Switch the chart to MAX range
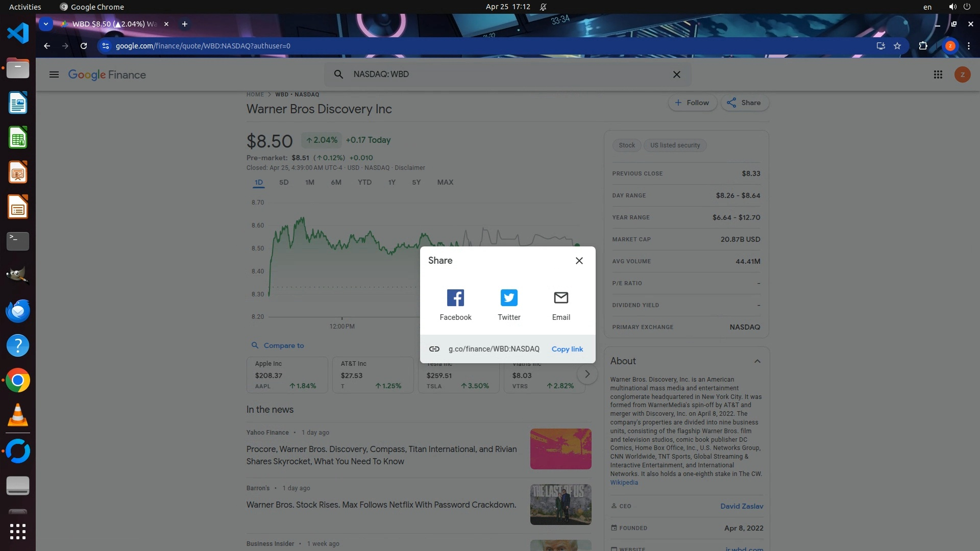Viewport: 980px width, 551px height. click(x=445, y=183)
